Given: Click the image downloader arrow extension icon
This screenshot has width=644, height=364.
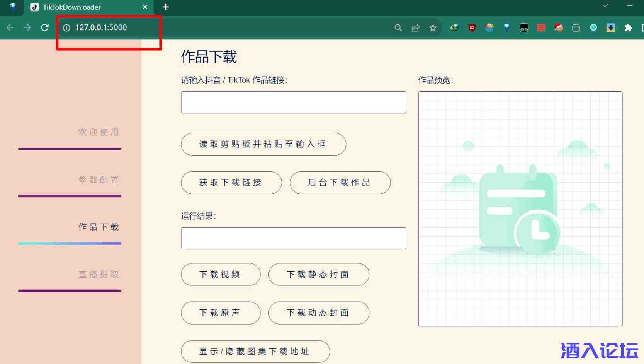Looking at the screenshot, I should click(x=610, y=27).
